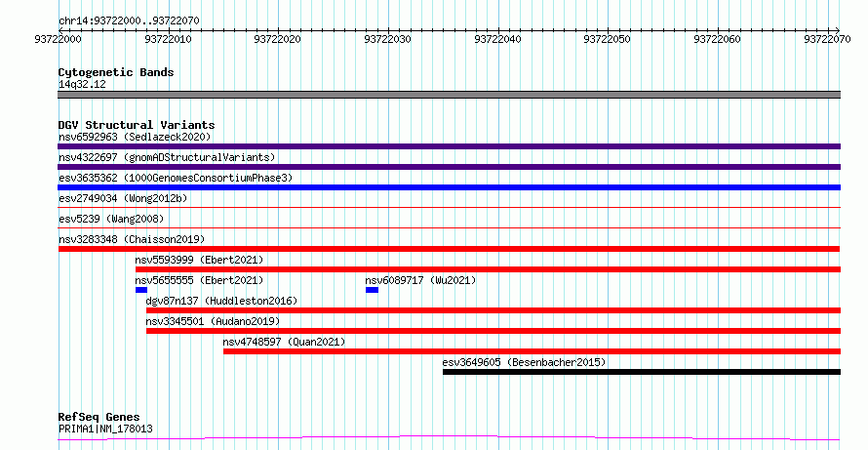The height and width of the screenshot is (450, 868).
Task: Click the esv5239 (Wang2008) label
Action: (x=111, y=219)
